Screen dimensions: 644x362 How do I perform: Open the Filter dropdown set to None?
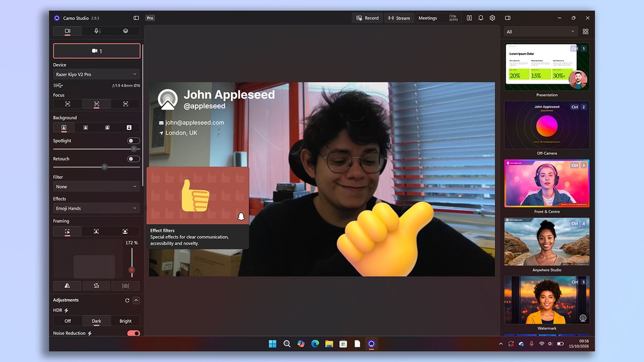tap(97, 187)
